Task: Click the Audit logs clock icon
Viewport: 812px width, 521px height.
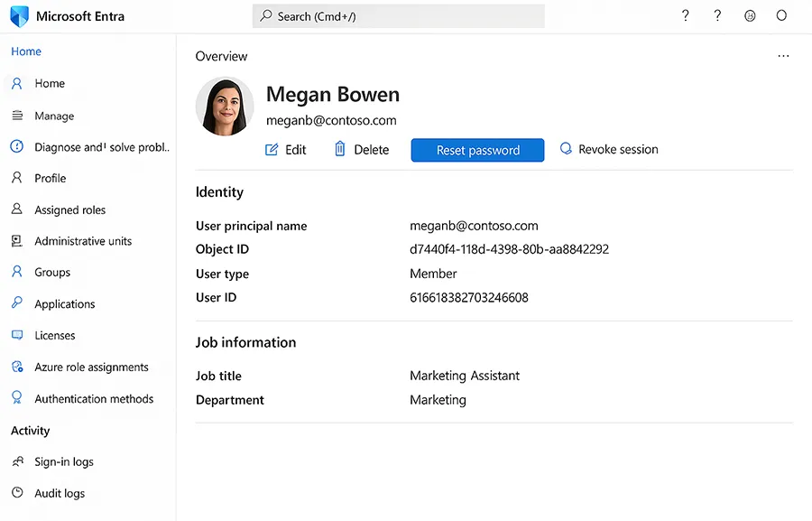Action: click(18, 493)
